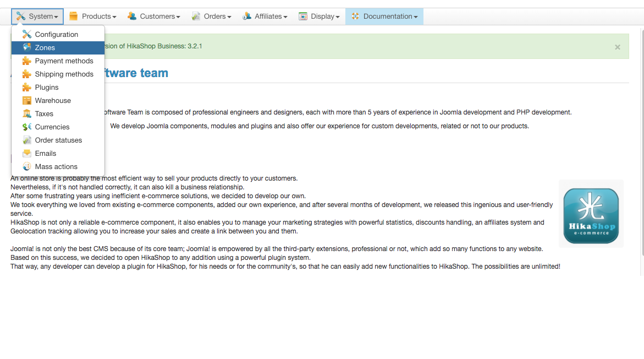Image resolution: width=644 pixels, height=359 pixels.
Task: Open the Order statuses entry
Action: coord(58,140)
